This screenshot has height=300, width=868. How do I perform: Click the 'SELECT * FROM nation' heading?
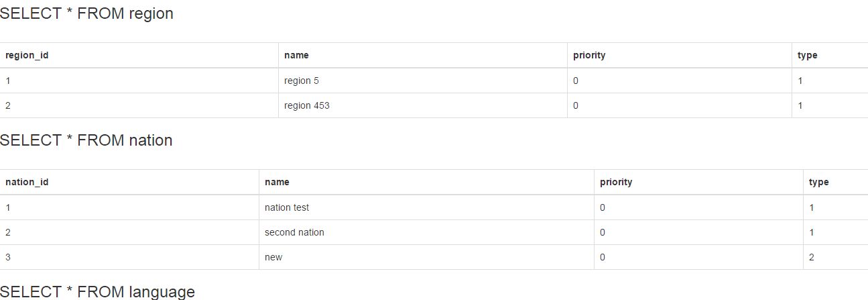click(86, 140)
